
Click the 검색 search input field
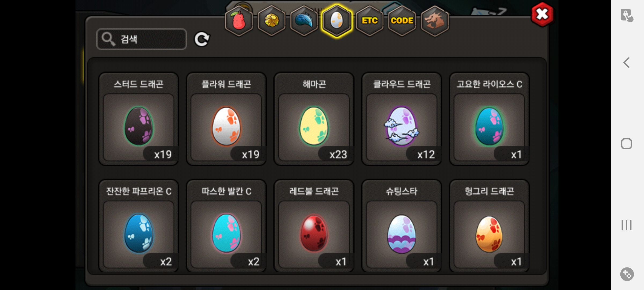(142, 39)
